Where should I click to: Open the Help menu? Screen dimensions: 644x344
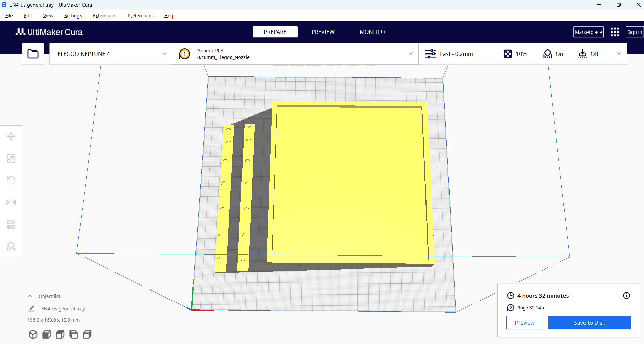(169, 16)
